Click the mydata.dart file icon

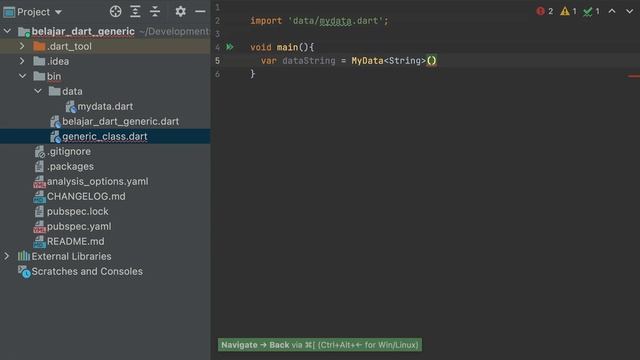pos(71,107)
